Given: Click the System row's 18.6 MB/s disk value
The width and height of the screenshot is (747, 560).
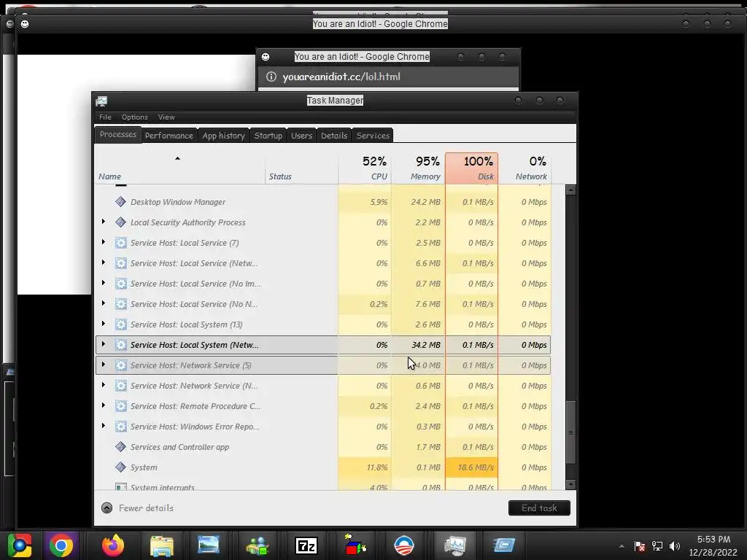Looking at the screenshot, I should coord(472,467).
